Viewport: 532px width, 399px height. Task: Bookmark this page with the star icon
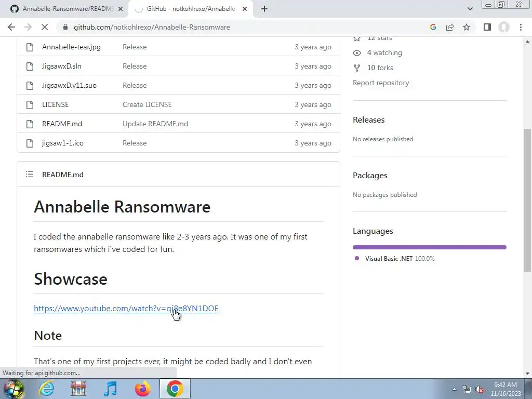467,27
